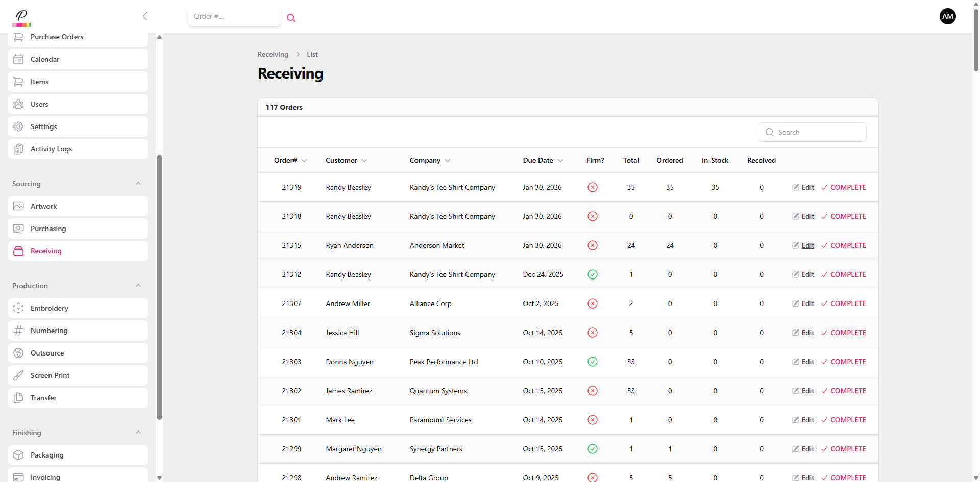
Task: Toggle the green Firm check for order 21312
Action: pyautogui.click(x=592, y=274)
